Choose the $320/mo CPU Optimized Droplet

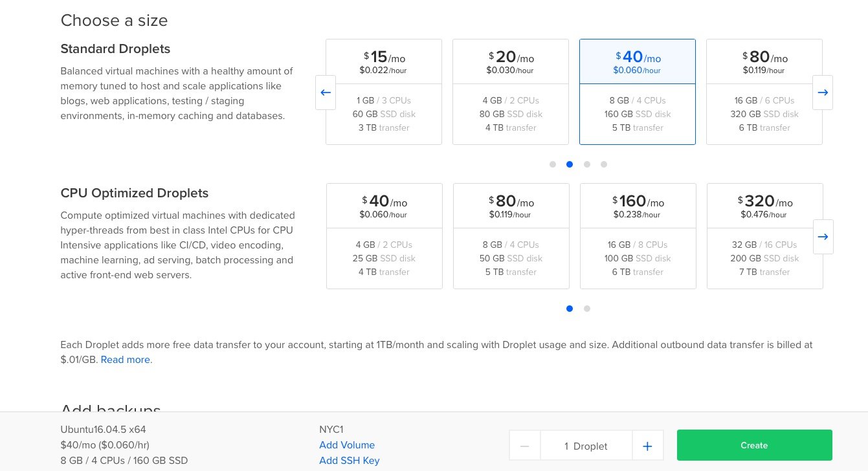765,235
